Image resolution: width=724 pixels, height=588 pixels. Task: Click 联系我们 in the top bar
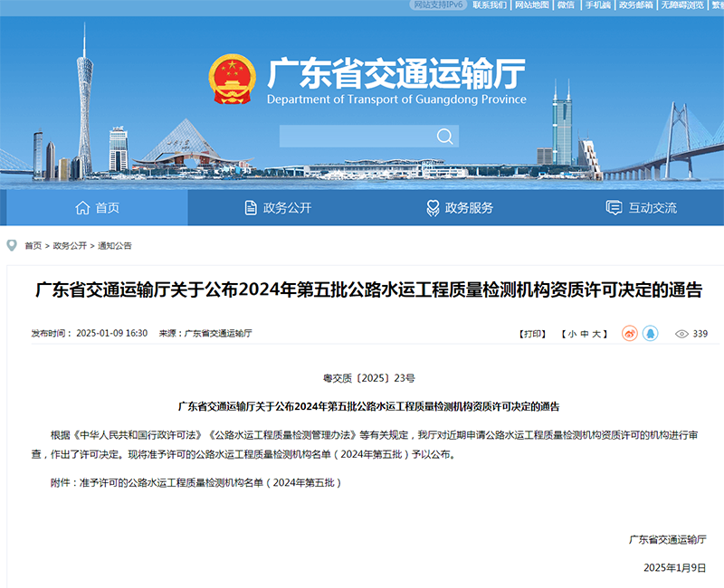(x=490, y=5)
